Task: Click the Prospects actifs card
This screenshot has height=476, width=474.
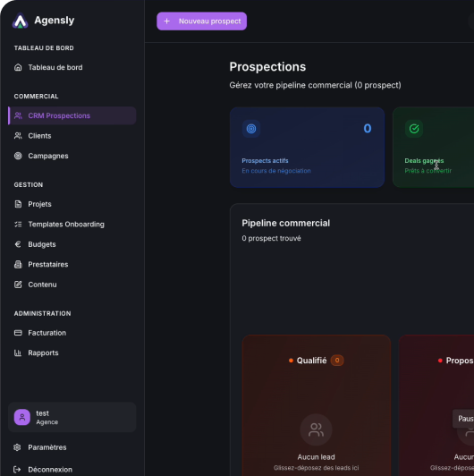Action: [307, 148]
